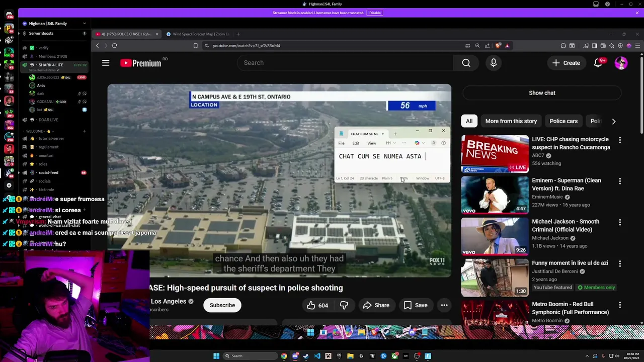Image resolution: width=644 pixels, height=362 pixels.
Task: Share the page via address bar icon
Action: (487, 46)
